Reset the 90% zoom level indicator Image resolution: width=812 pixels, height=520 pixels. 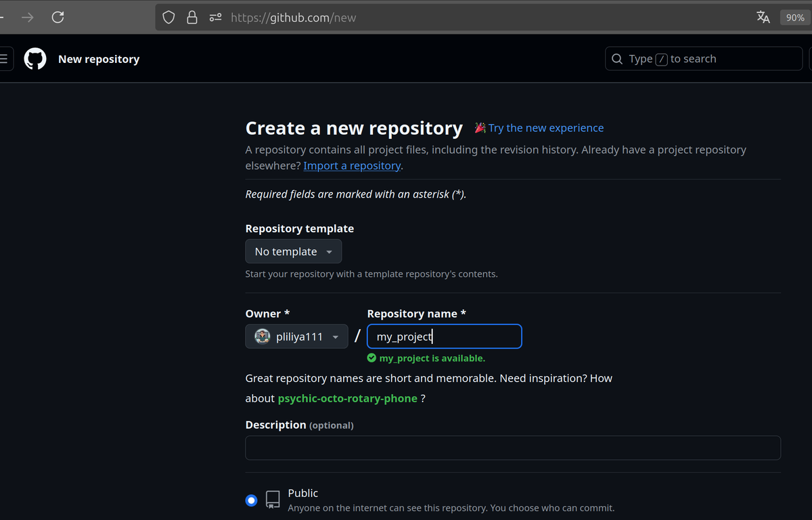pyautogui.click(x=795, y=18)
